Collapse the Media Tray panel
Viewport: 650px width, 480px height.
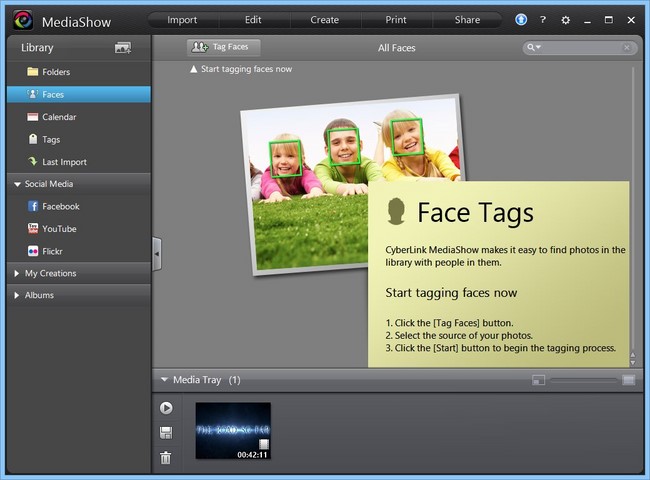(x=164, y=380)
